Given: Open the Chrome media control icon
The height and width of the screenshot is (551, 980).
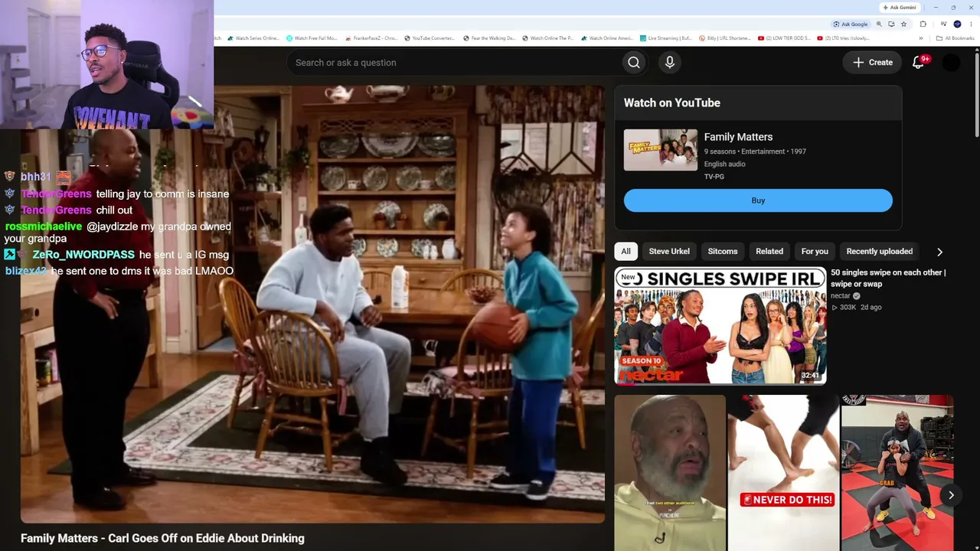Looking at the screenshot, I should click(943, 24).
